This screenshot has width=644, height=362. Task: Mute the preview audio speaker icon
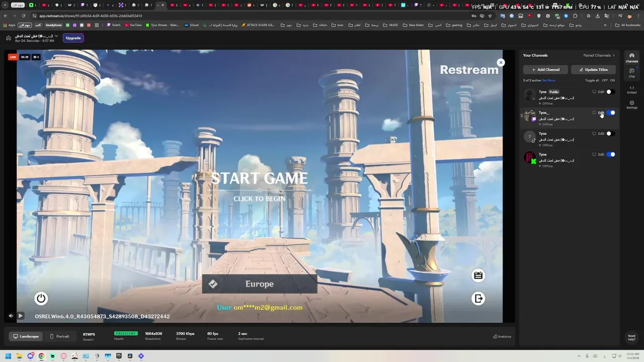(x=11, y=316)
